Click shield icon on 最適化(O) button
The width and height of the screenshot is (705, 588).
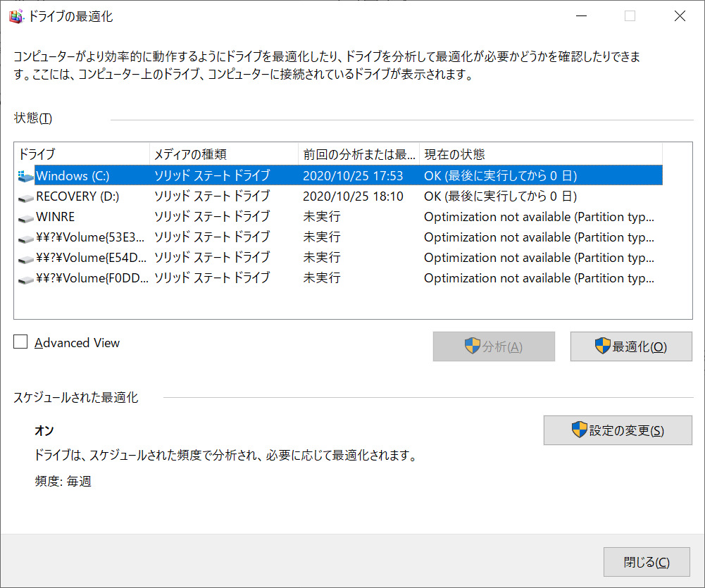point(602,346)
